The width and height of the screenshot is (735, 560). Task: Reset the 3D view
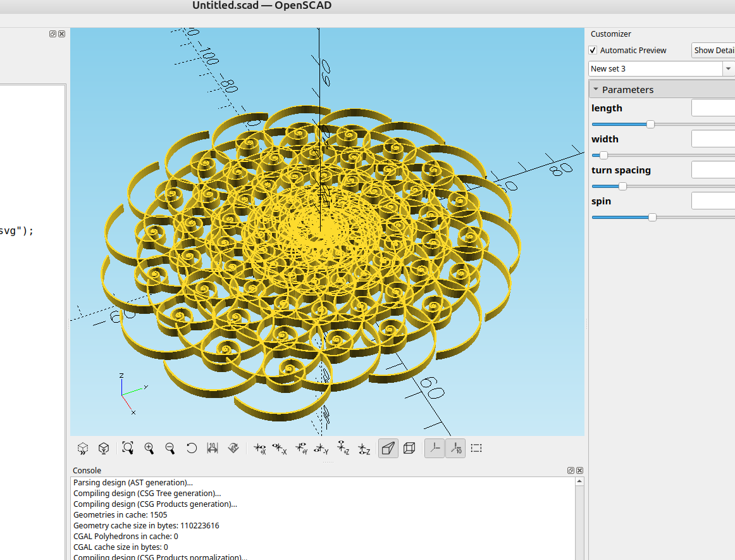(x=192, y=449)
